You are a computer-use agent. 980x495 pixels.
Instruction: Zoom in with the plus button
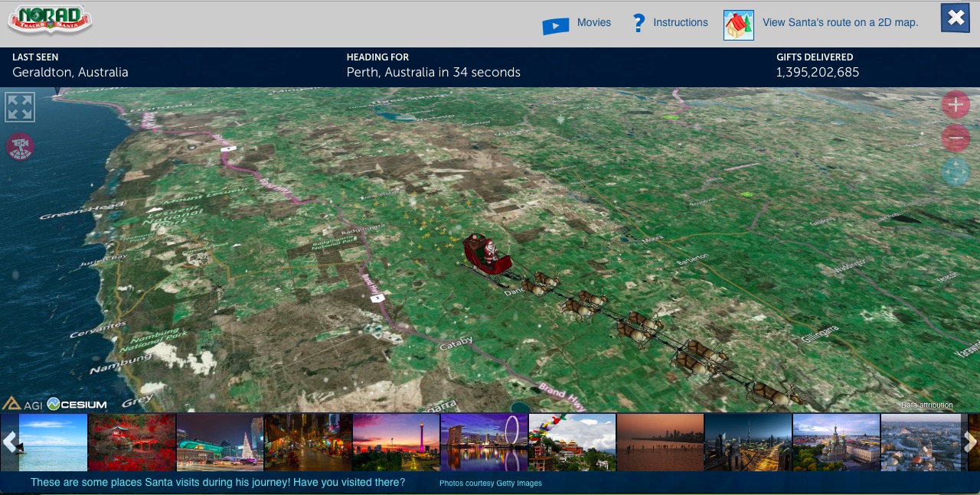click(x=955, y=104)
